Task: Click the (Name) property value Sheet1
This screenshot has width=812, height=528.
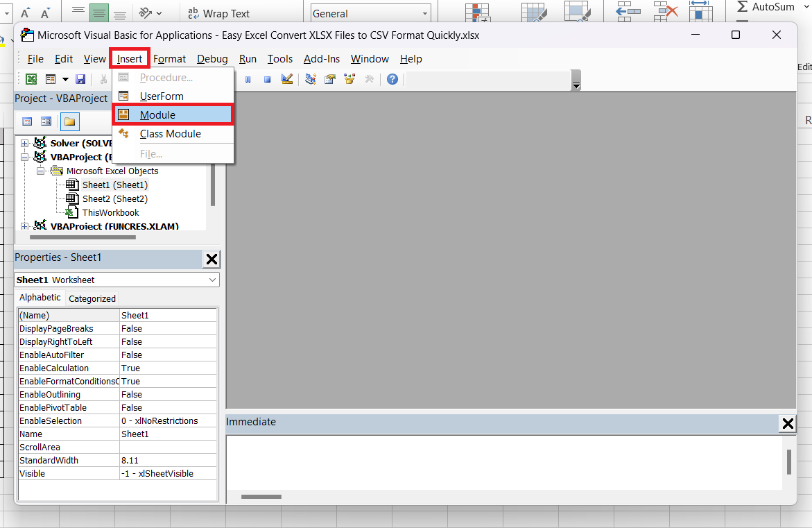Action: pos(169,315)
